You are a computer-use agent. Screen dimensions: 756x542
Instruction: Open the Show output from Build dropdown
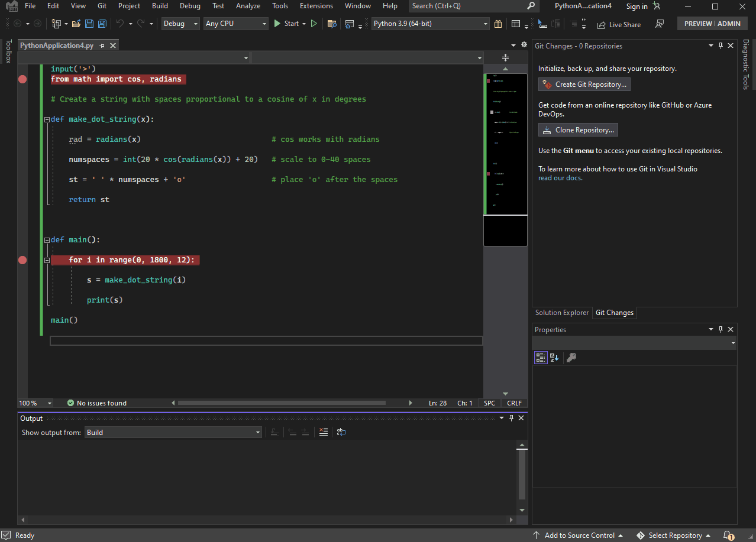point(257,432)
